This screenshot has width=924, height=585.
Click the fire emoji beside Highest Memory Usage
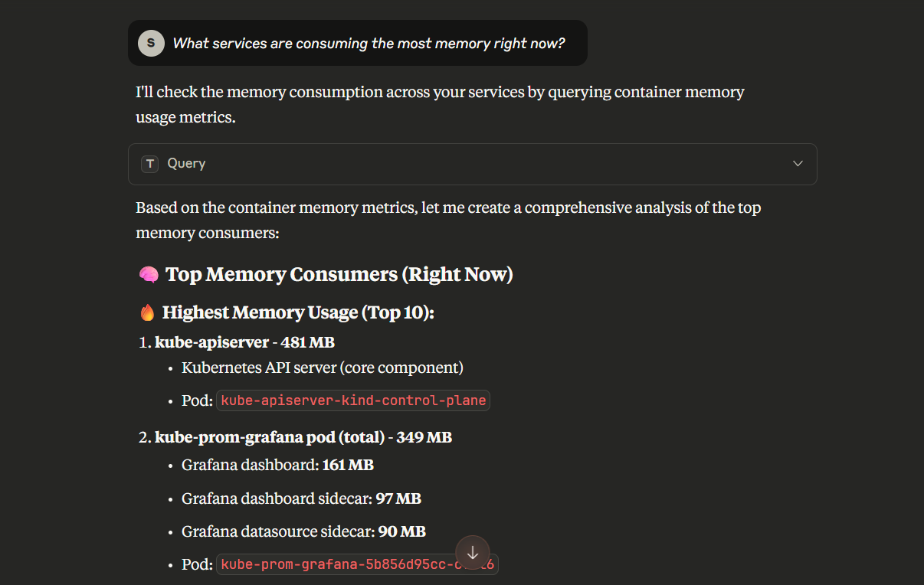pyautogui.click(x=148, y=312)
